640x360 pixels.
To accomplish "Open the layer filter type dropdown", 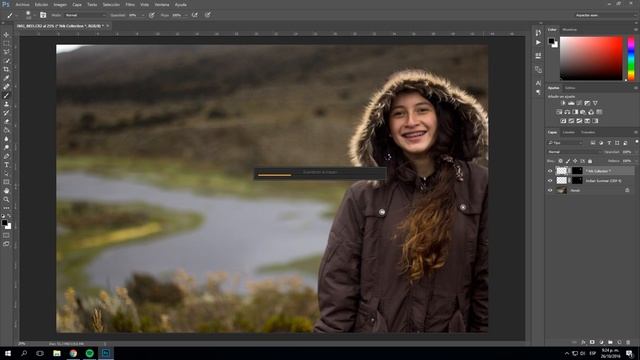I will [565, 143].
